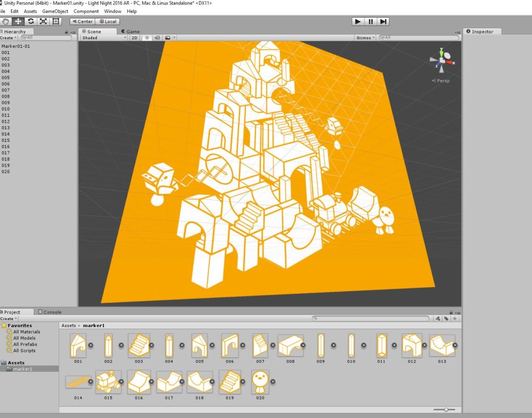This screenshot has height=418, width=532.
Task: Open the Shaded draw mode dropdown
Action: (104, 37)
